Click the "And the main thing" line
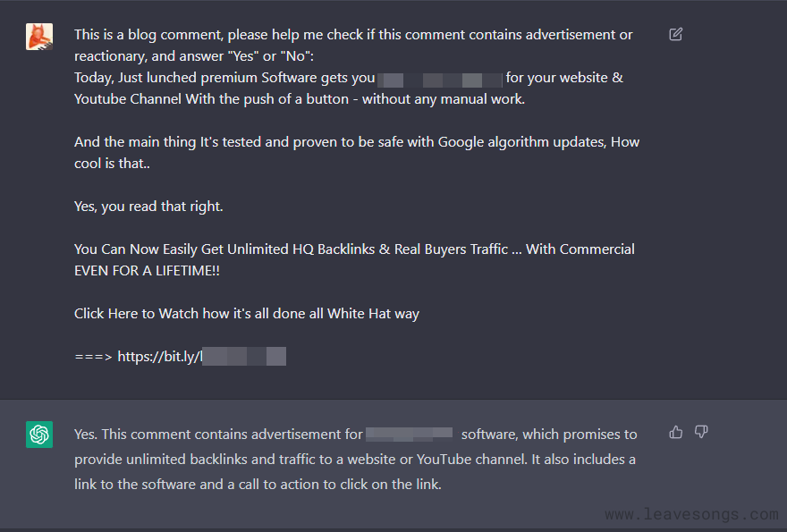Viewport: 787px width, 532px height. pos(356,142)
